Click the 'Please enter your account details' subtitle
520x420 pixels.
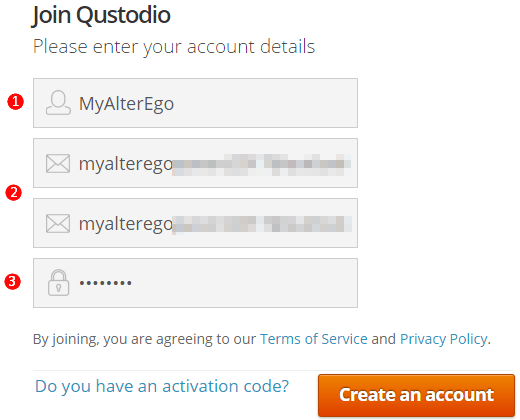[x=174, y=47]
